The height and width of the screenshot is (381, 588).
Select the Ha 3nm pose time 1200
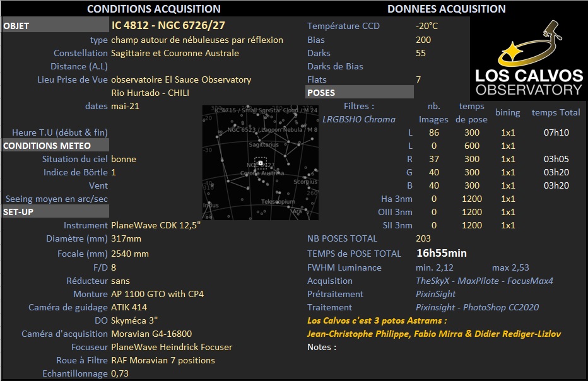(471, 199)
